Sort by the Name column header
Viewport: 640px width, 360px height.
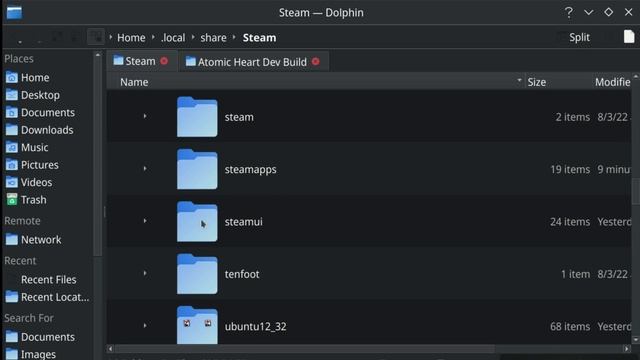[316, 82]
